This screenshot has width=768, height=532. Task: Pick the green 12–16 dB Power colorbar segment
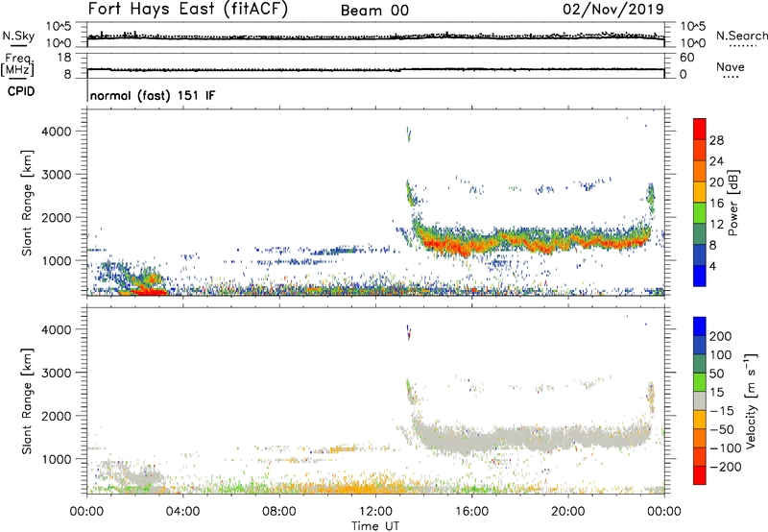click(700, 213)
